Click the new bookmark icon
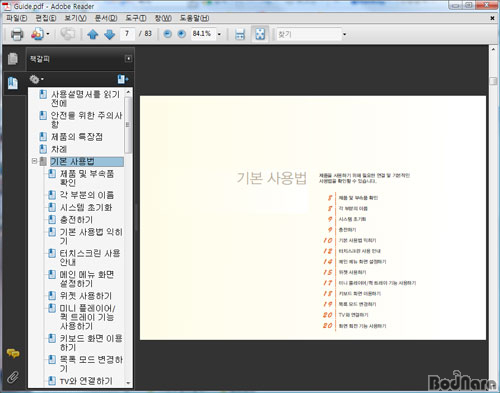 [x=123, y=79]
